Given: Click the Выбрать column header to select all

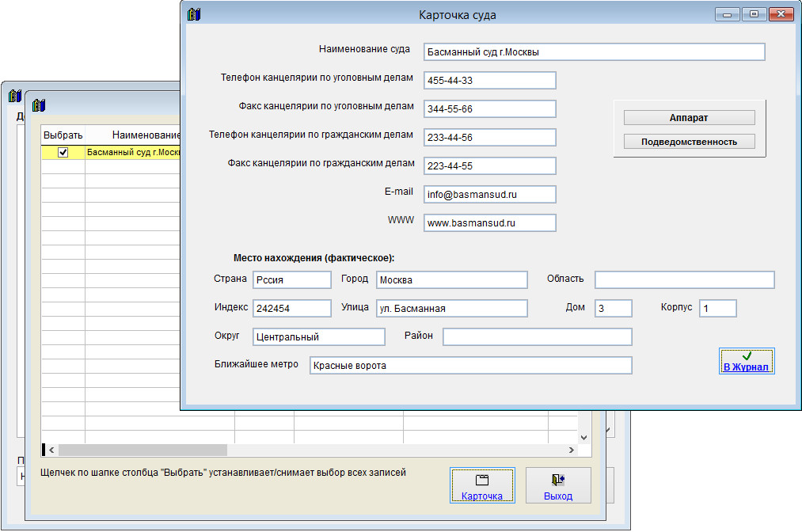Looking at the screenshot, I should click(x=63, y=135).
